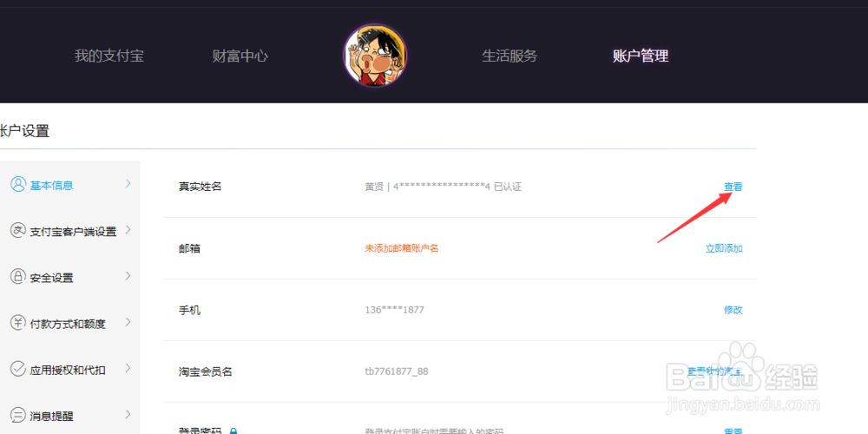Click the 淘宝会员名 label
This screenshot has height=434, width=868.
[x=206, y=372]
